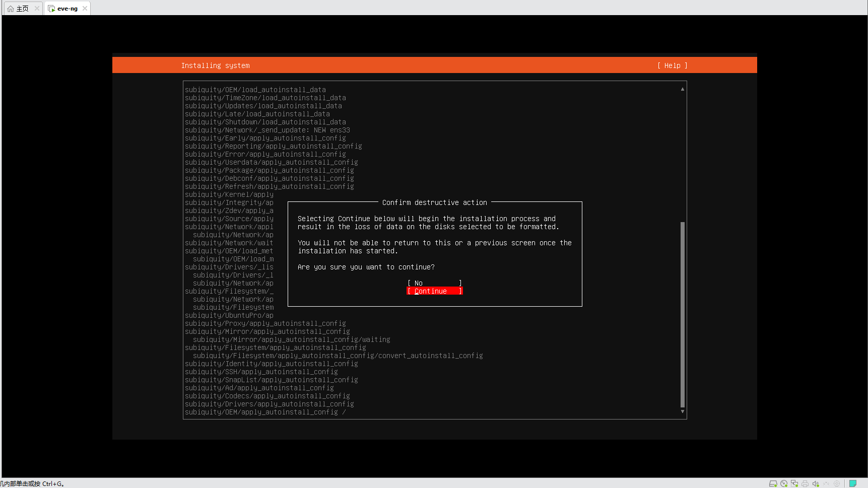Click log line 'subiquity/Package/apply_autoinstall_config'
Screen dimensions: 868x488
click(x=270, y=170)
